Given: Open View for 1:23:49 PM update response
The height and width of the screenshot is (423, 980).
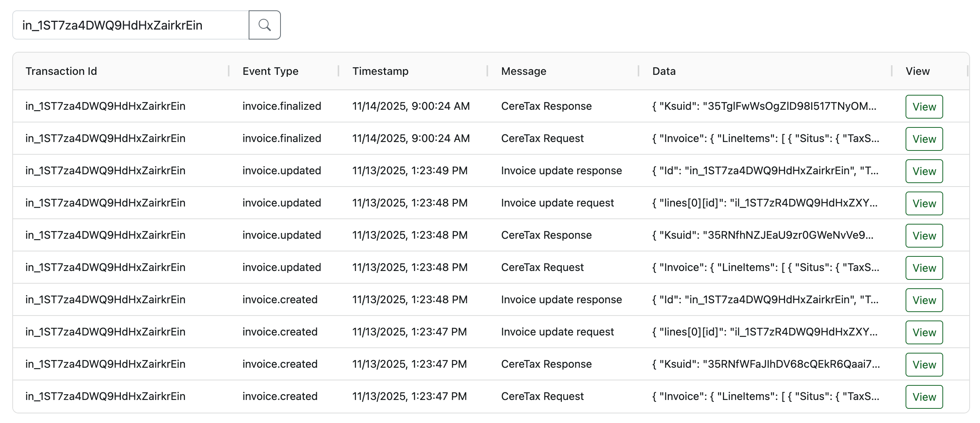Looking at the screenshot, I should pyautogui.click(x=924, y=171).
